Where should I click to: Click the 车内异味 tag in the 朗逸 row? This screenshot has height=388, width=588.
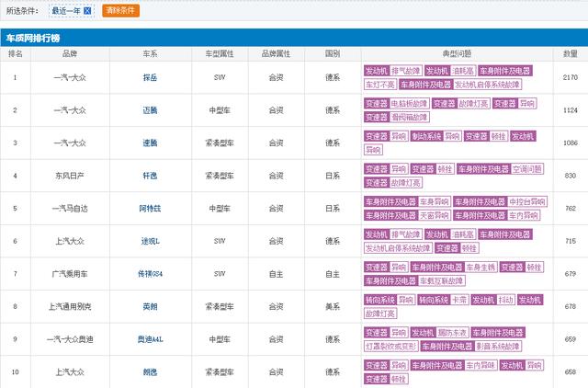(x=481, y=365)
